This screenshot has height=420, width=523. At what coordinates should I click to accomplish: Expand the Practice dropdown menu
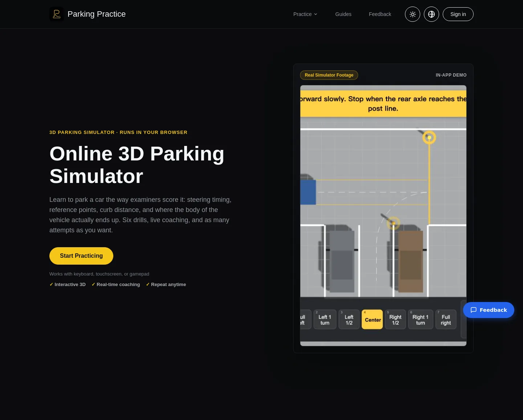pos(305,14)
